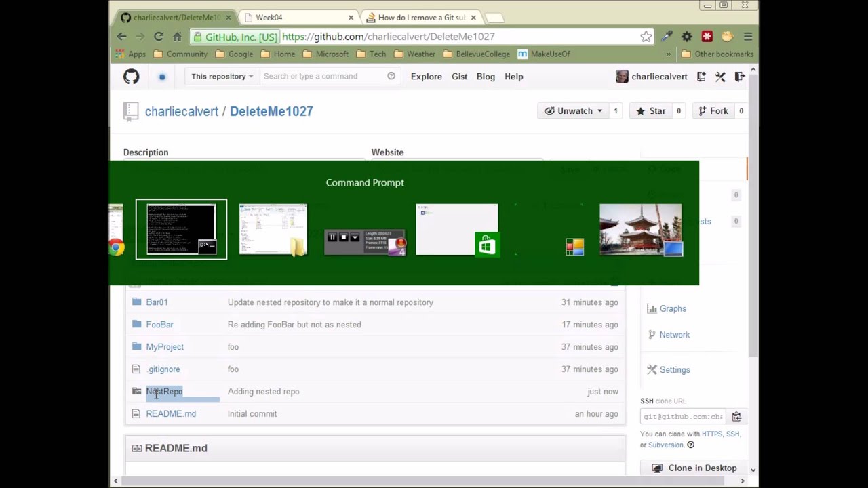Expand hidden bookmarks with the chevron
This screenshot has height=488, width=868.
coord(668,54)
